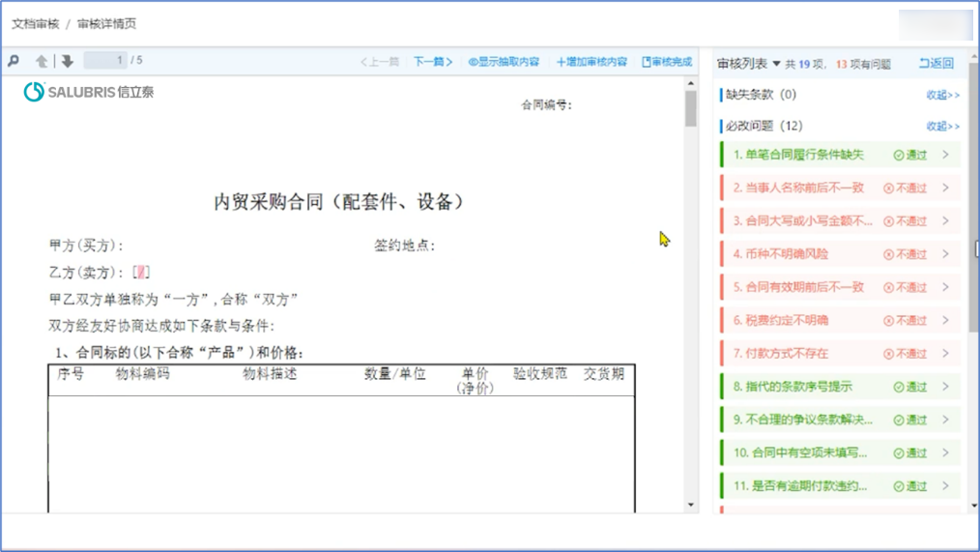This screenshot has height=552, width=980.
Task: Expand chevron of item 2 row
Action: coord(945,188)
